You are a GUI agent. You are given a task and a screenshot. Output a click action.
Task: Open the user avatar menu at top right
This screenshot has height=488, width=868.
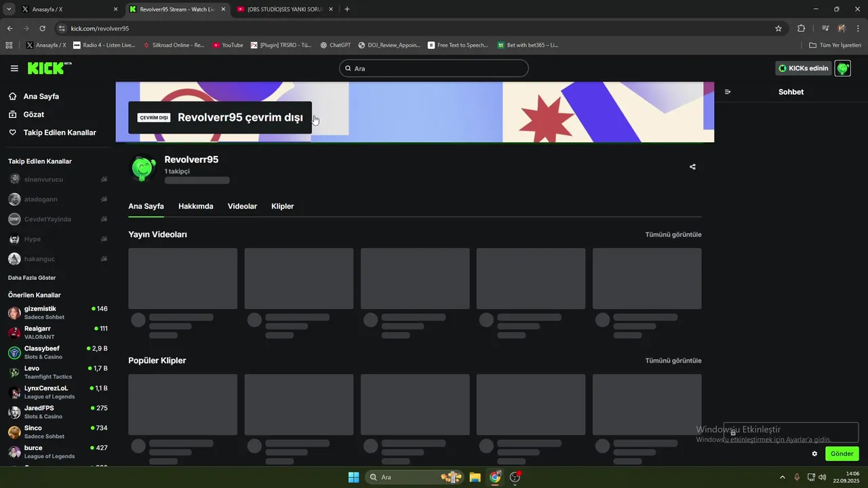[842, 68]
